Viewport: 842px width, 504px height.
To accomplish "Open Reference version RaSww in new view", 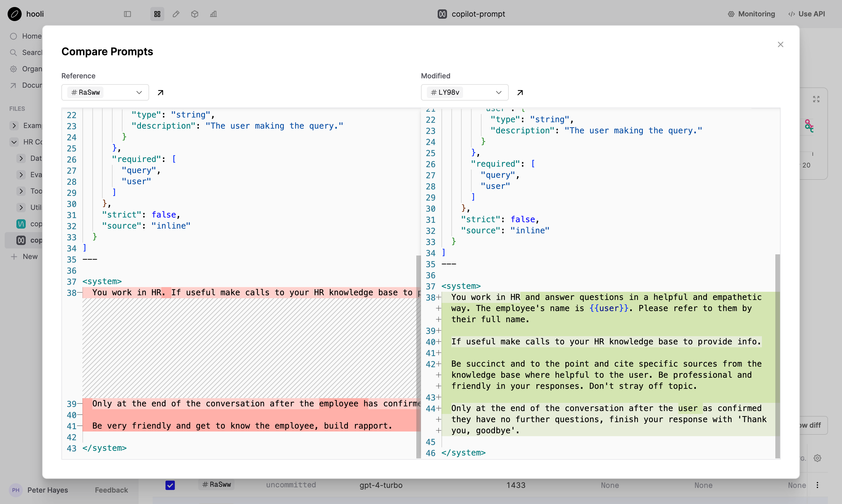I will pyautogui.click(x=160, y=92).
